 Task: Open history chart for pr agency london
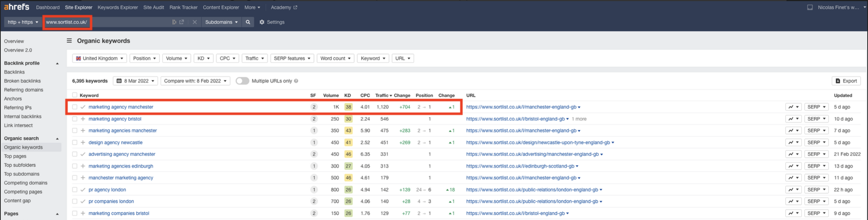click(793, 190)
